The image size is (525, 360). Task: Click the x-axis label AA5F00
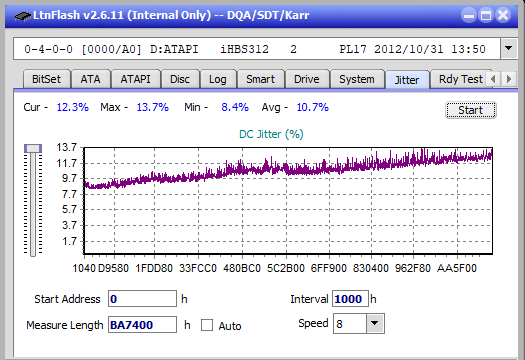click(457, 268)
